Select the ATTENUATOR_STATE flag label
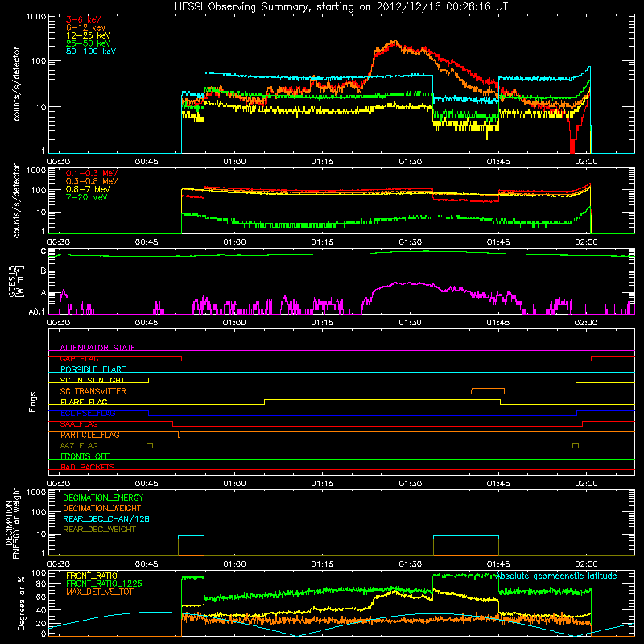Image resolution: width=644 pixels, height=644 pixels. point(97,348)
